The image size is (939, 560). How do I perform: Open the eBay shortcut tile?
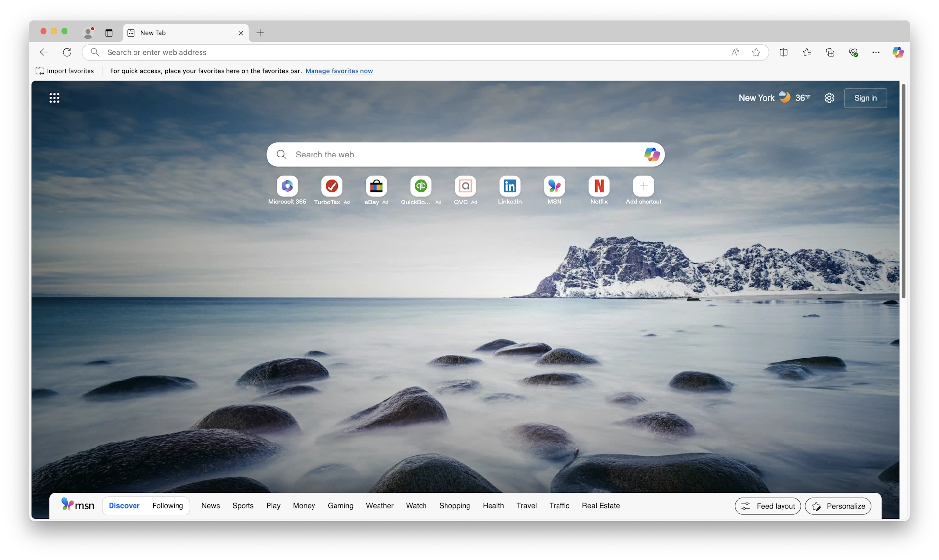tap(376, 186)
